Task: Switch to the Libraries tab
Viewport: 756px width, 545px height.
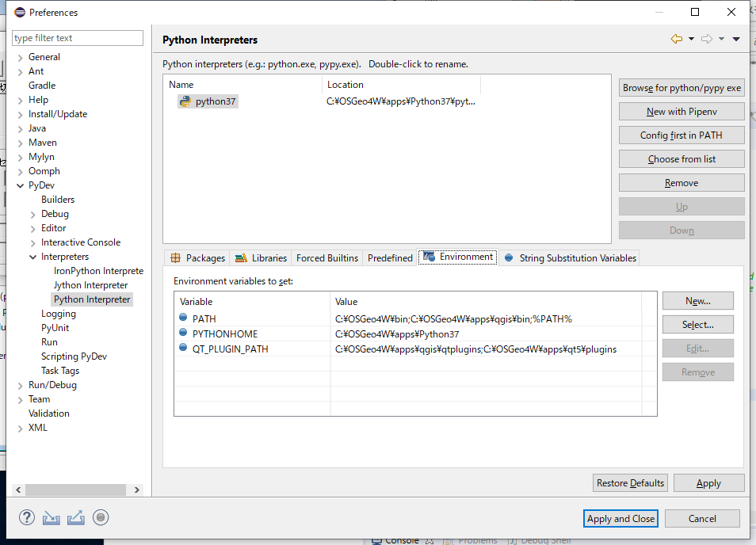Action: [261, 258]
